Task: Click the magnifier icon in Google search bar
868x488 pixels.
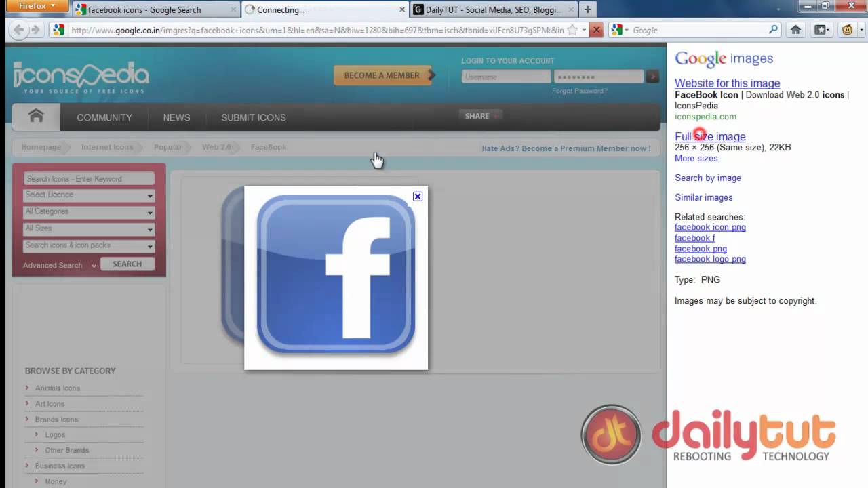Action: [x=772, y=30]
